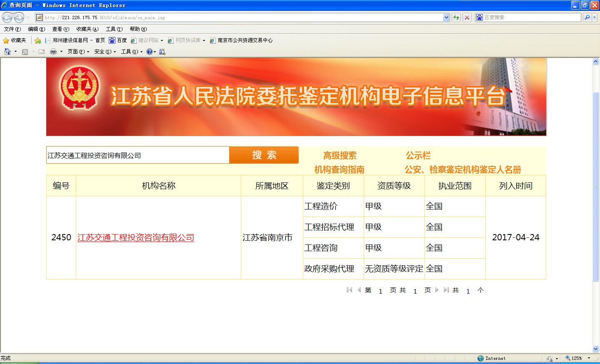Open the 文件(F) menu
Viewport: 600px width, 364px height.
click(12, 29)
